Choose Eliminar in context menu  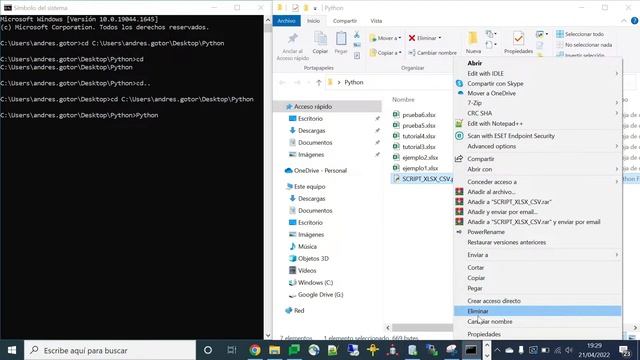[x=538, y=311]
